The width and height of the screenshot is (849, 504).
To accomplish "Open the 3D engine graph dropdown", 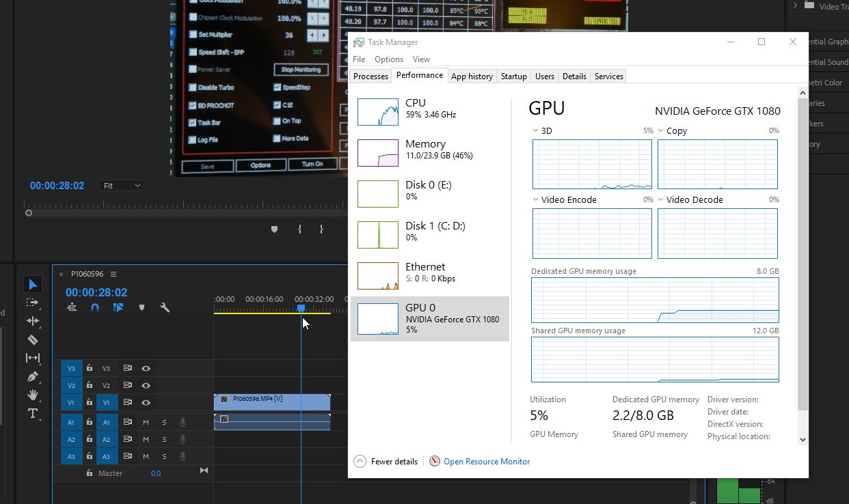I will 536,130.
